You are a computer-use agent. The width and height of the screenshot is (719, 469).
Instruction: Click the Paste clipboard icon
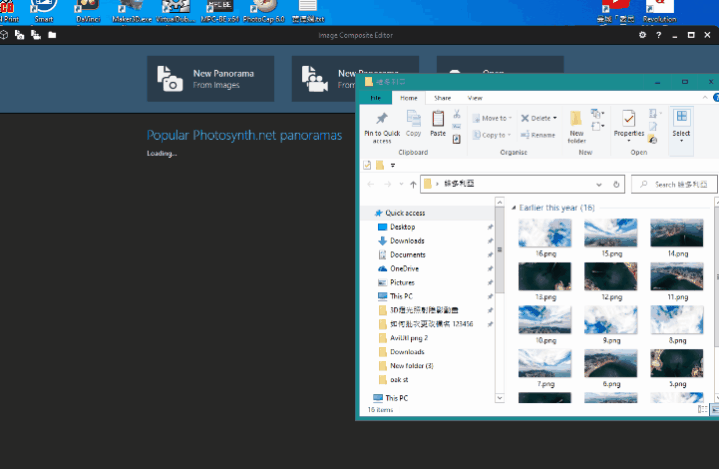click(438, 120)
